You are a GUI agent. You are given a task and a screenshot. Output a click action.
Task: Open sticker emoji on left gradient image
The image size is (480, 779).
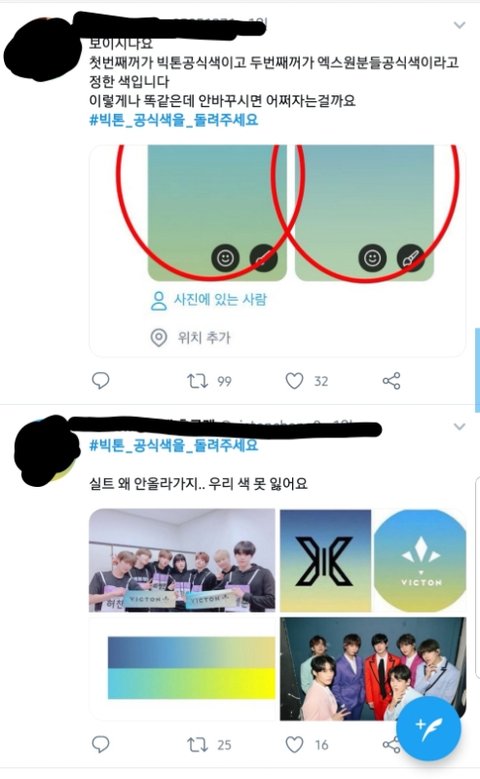click(225, 258)
